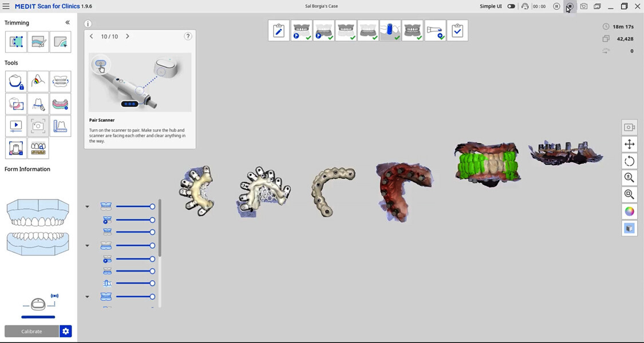Select the polygon trimming tool in Trimming panel
The height and width of the screenshot is (343, 644).
[15, 41]
